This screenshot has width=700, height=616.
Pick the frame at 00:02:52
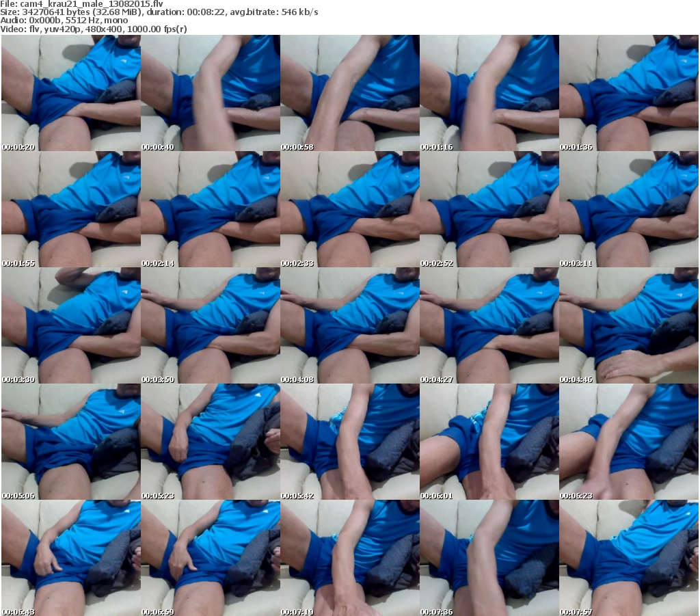(x=489, y=209)
